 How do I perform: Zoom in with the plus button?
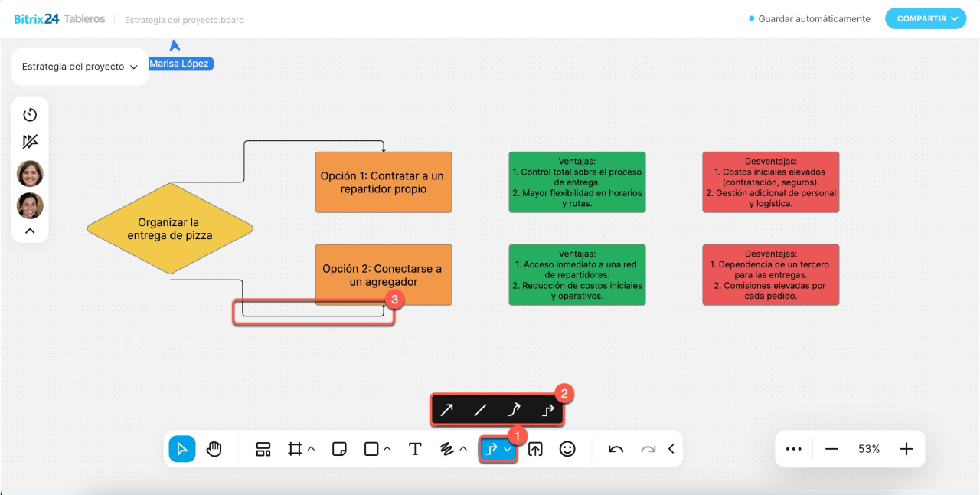[x=906, y=449]
